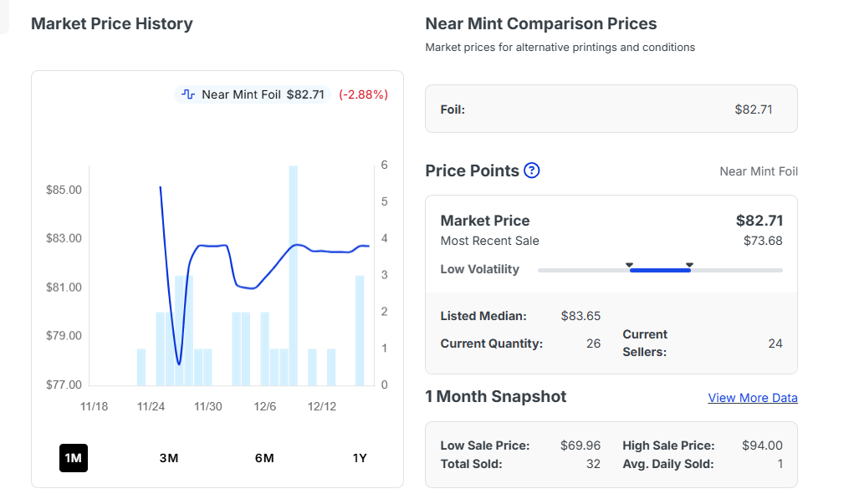Image resolution: width=854 pixels, height=504 pixels.
Task: Select the Foil comparison price row
Action: pos(611,109)
